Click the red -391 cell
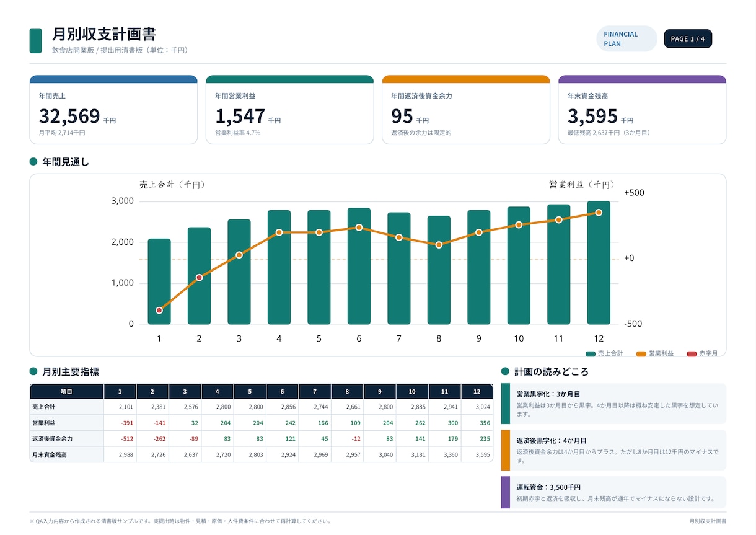Screen dimensions: 756x535 [x=120, y=423]
